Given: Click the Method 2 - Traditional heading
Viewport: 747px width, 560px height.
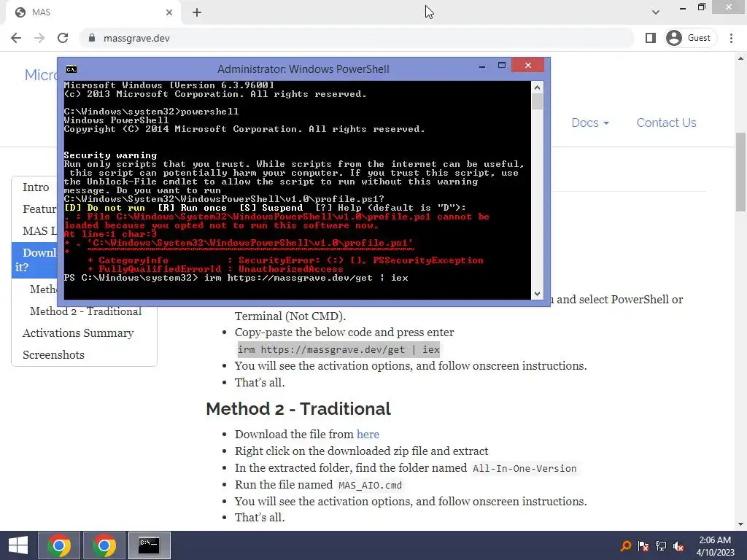Looking at the screenshot, I should point(298,409).
